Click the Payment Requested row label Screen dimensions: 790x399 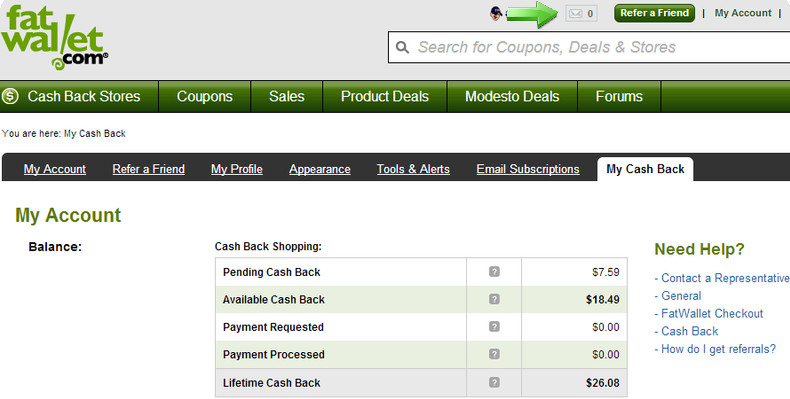pyautogui.click(x=273, y=327)
